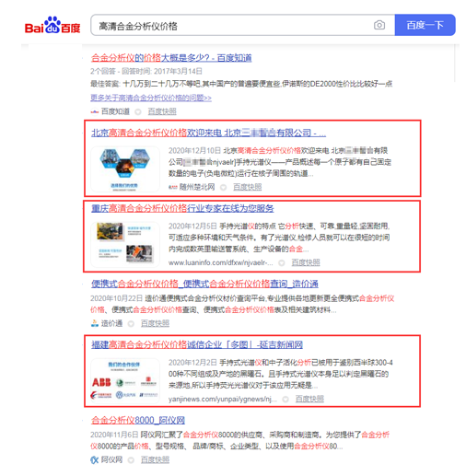Open 北京高清合金分析仪价格欢迎来电 result title

[x=208, y=133]
